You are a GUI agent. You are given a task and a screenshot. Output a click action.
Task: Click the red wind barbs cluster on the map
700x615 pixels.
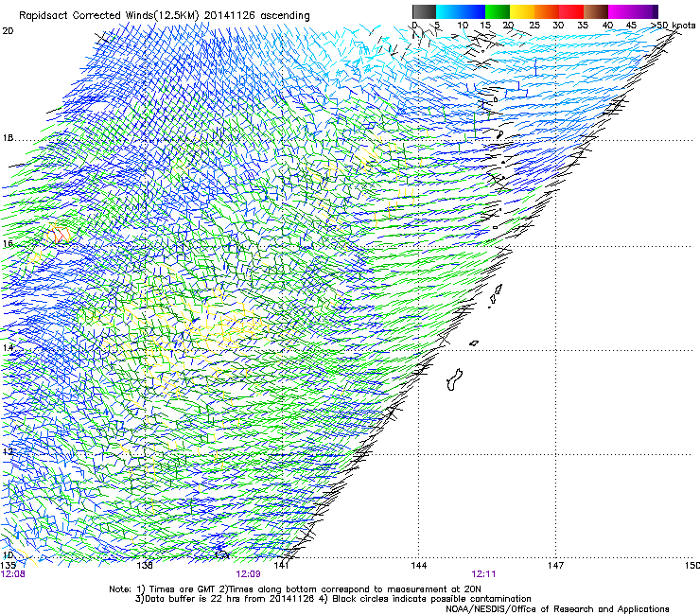[x=59, y=234]
